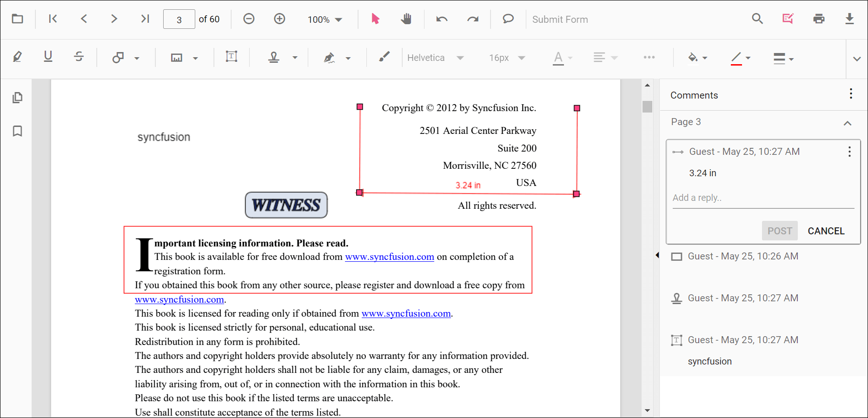Download the PDF file
Viewport: 868px width, 418px height.
[849, 19]
